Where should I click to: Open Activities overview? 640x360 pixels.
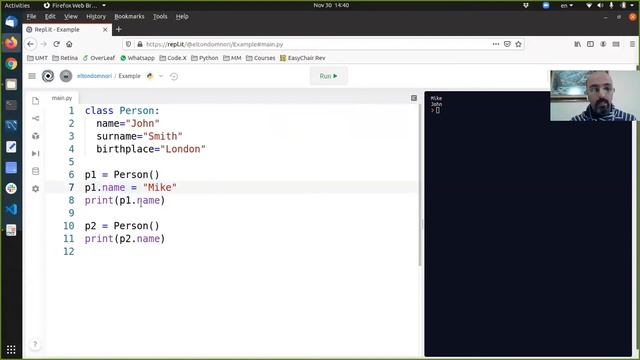pyautogui.click(x=17, y=5)
